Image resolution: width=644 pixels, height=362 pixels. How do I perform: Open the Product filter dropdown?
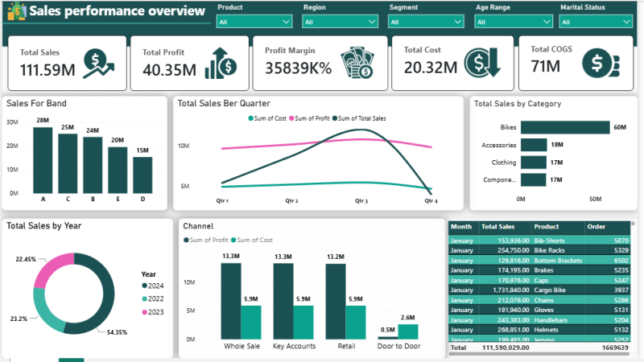(x=254, y=22)
